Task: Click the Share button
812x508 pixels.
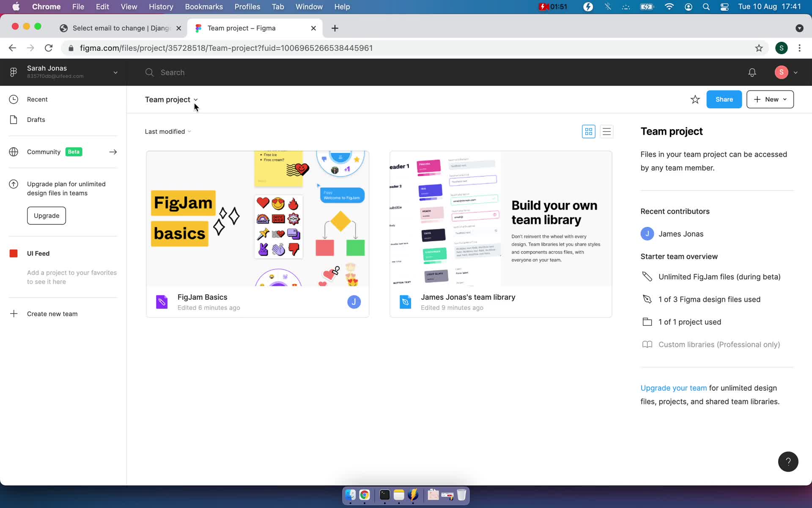Action: [724, 99]
